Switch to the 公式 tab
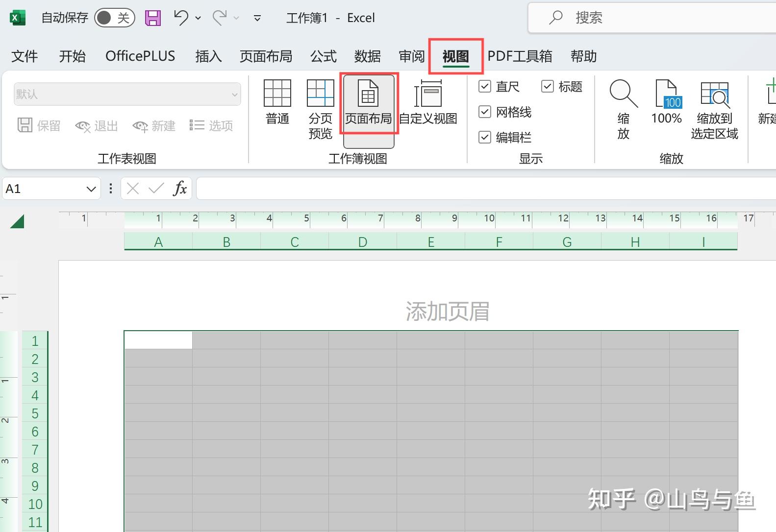This screenshot has height=532, width=776. click(324, 56)
